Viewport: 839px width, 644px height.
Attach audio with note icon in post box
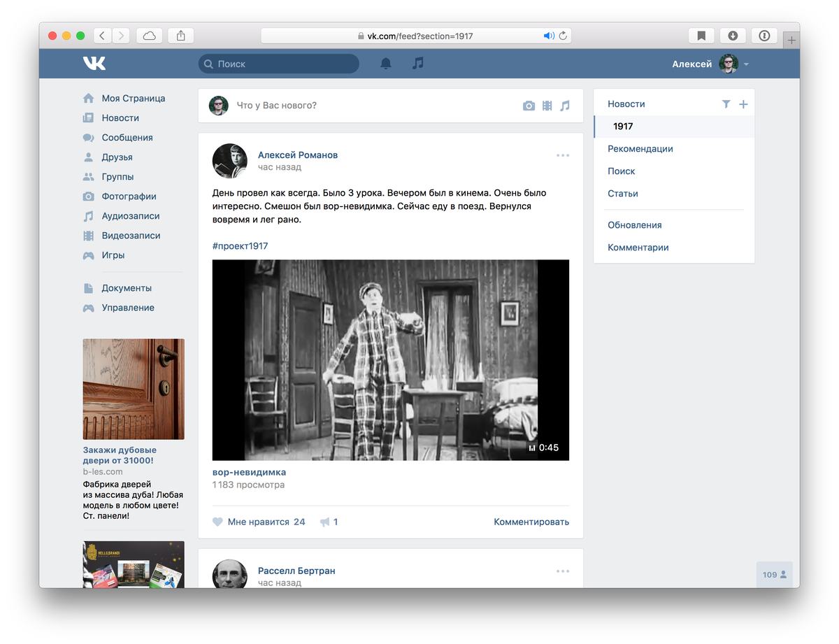pyautogui.click(x=565, y=106)
